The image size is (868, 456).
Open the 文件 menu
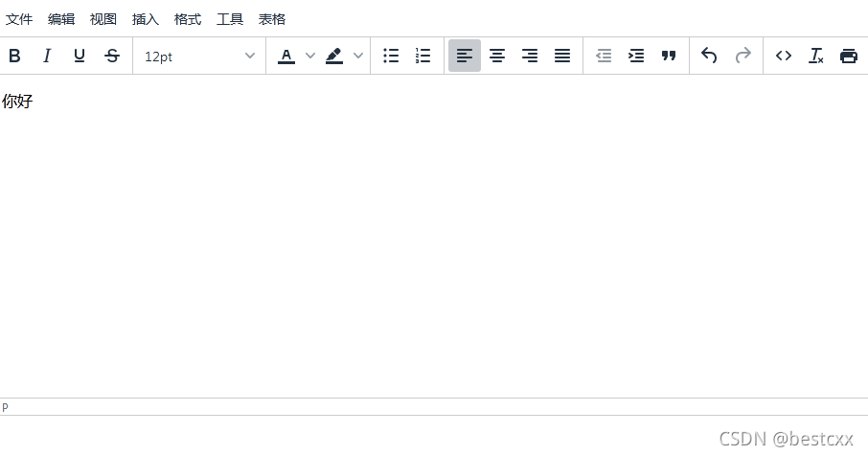point(19,19)
